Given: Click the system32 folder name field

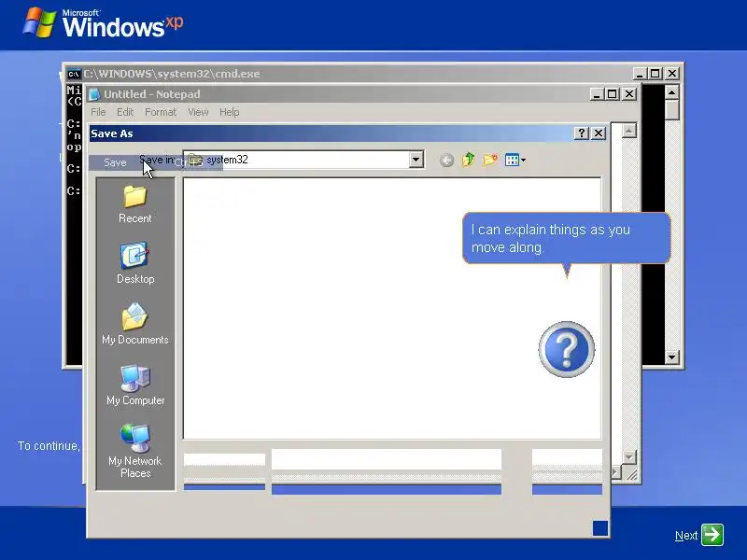Looking at the screenshot, I should point(303,160).
